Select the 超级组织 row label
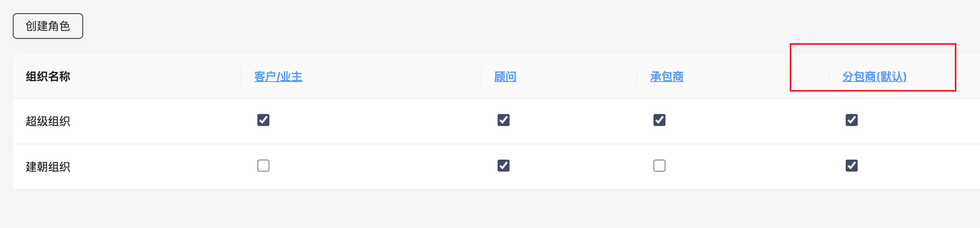 pyautogui.click(x=48, y=121)
